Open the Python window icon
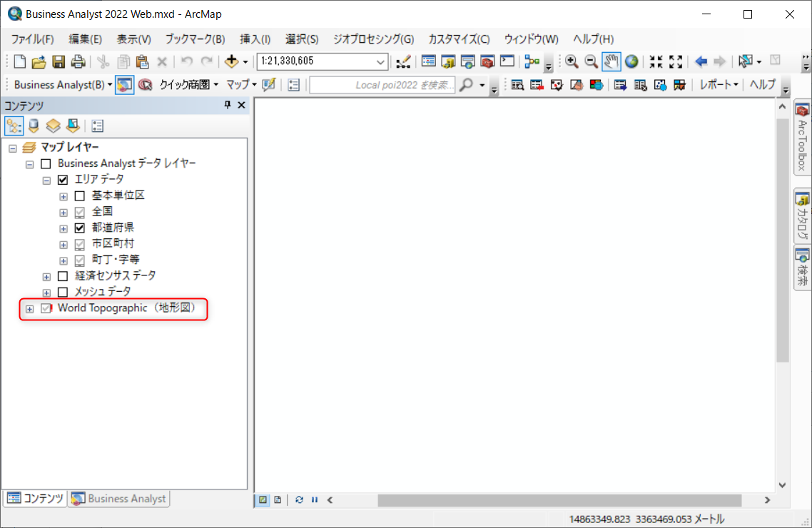The width and height of the screenshot is (812, 528). pyautogui.click(x=507, y=61)
